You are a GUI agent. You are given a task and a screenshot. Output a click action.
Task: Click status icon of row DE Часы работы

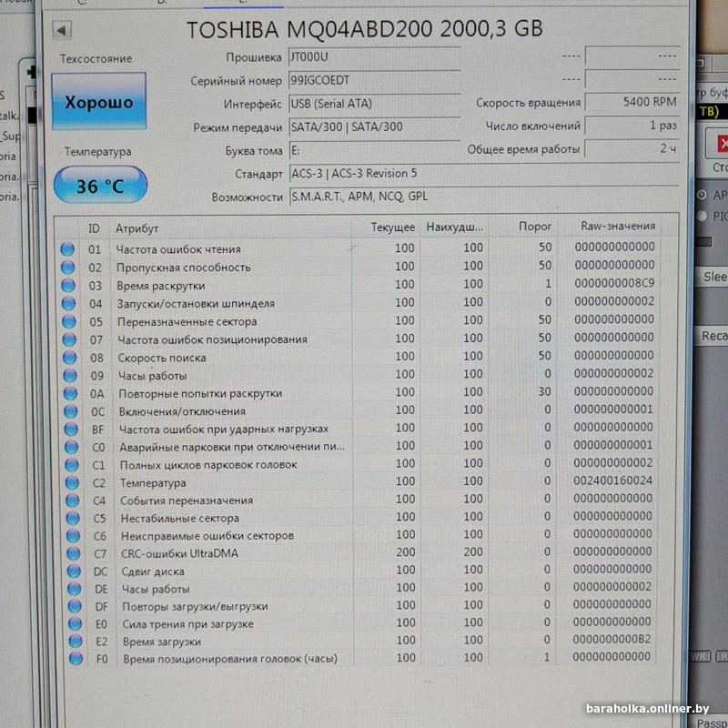75,589
